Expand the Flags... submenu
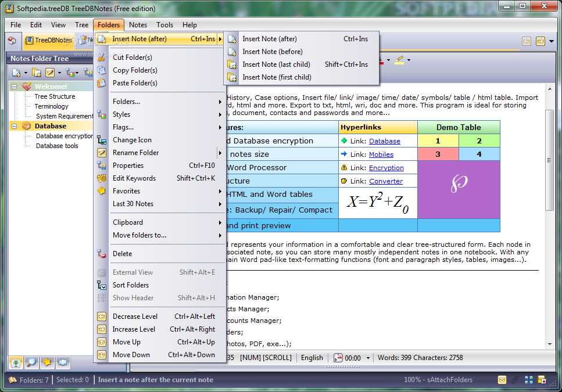Viewport: 562px width, 392px height. [x=159, y=127]
